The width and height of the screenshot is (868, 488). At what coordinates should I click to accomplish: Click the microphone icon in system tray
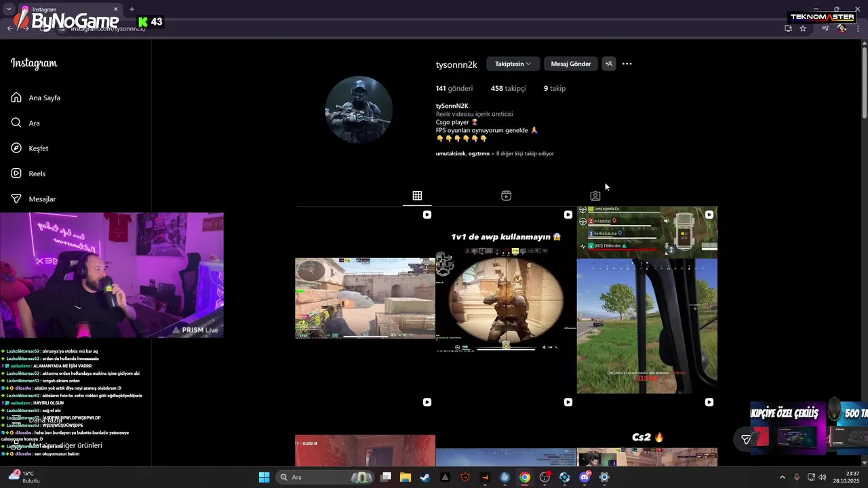[x=797, y=477]
